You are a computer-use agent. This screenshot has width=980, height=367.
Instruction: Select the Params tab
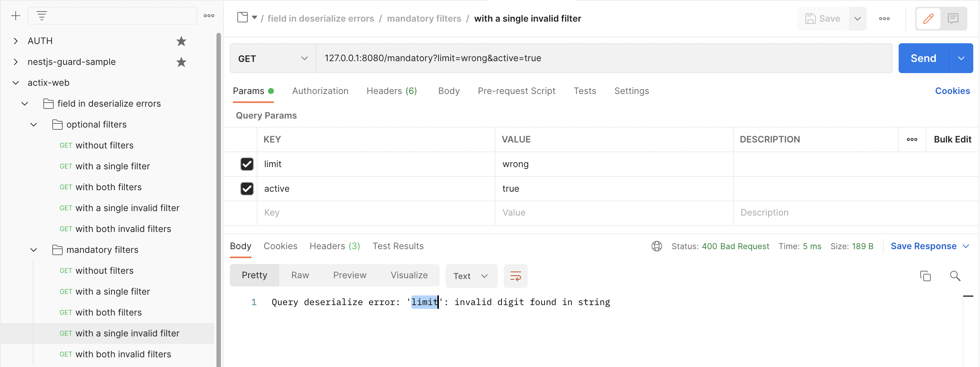pyautogui.click(x=253, y=91)
